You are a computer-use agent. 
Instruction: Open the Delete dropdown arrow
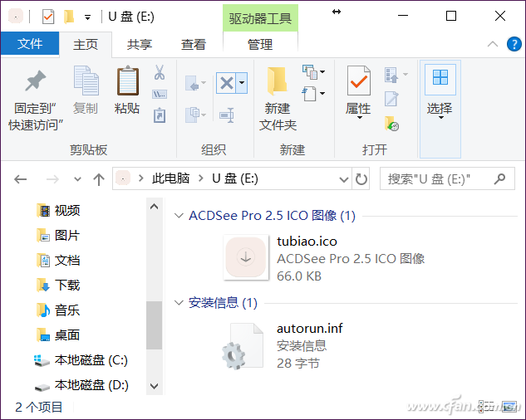point(242,82)
